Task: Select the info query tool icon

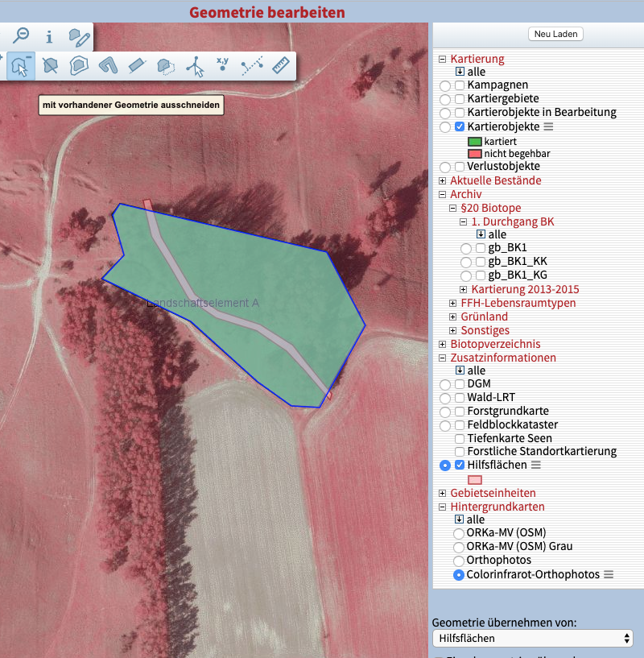Action: (49, 36)
